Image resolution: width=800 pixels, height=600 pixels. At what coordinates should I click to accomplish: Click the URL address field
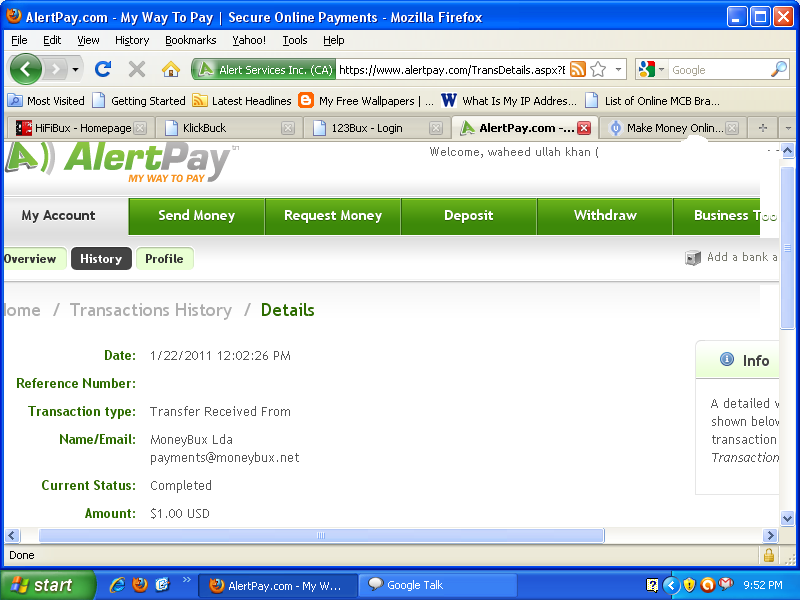point(452,69)
